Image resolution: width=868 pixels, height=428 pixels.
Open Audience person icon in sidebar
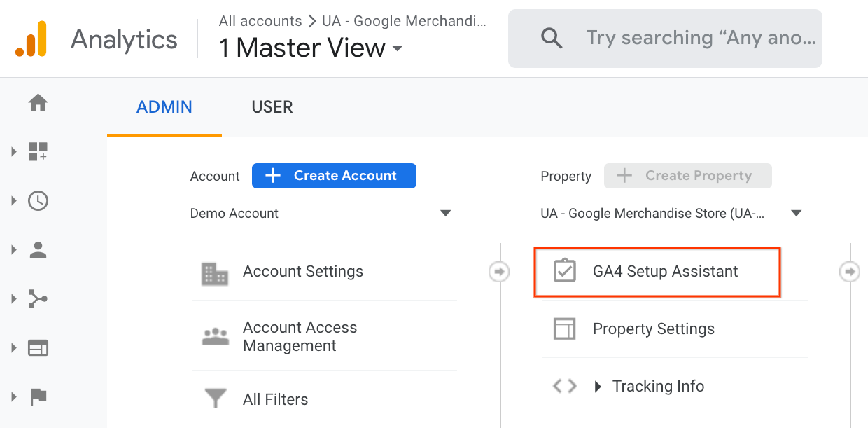[38, 250]
